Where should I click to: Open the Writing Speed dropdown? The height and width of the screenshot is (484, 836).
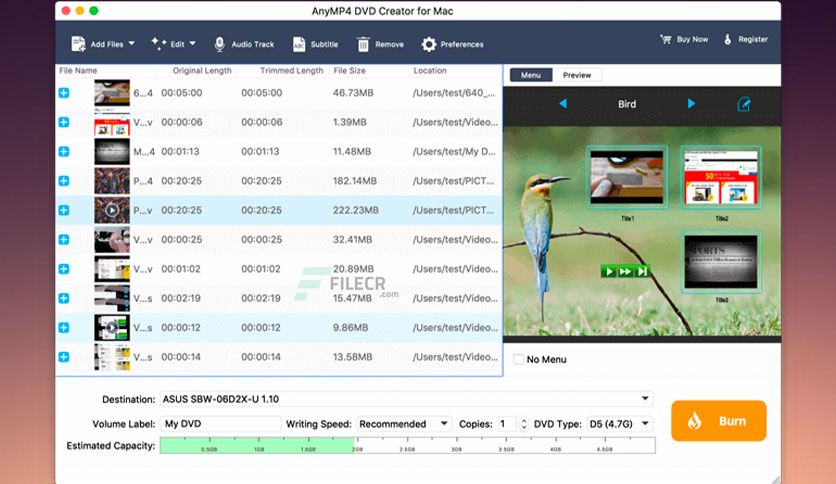404,424
